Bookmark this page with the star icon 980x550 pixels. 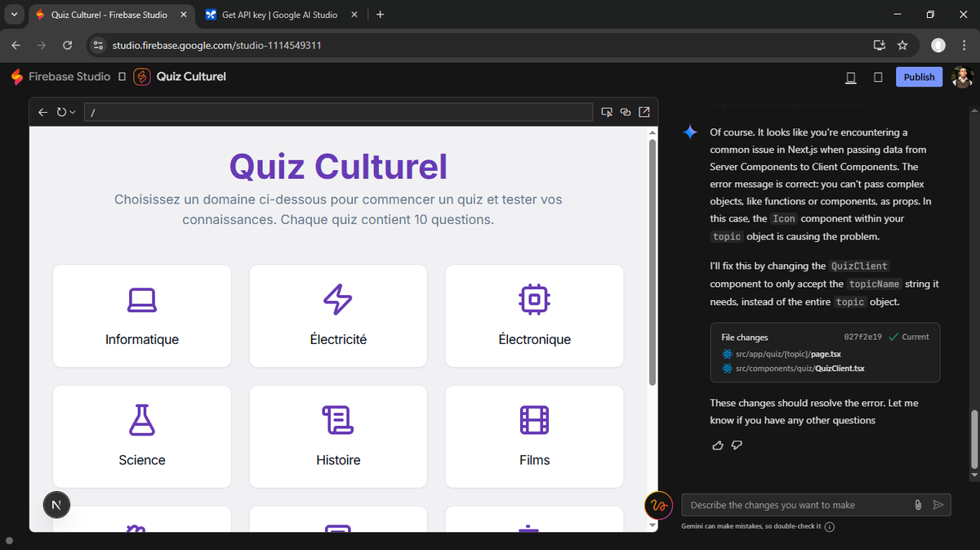pos(902,45)
